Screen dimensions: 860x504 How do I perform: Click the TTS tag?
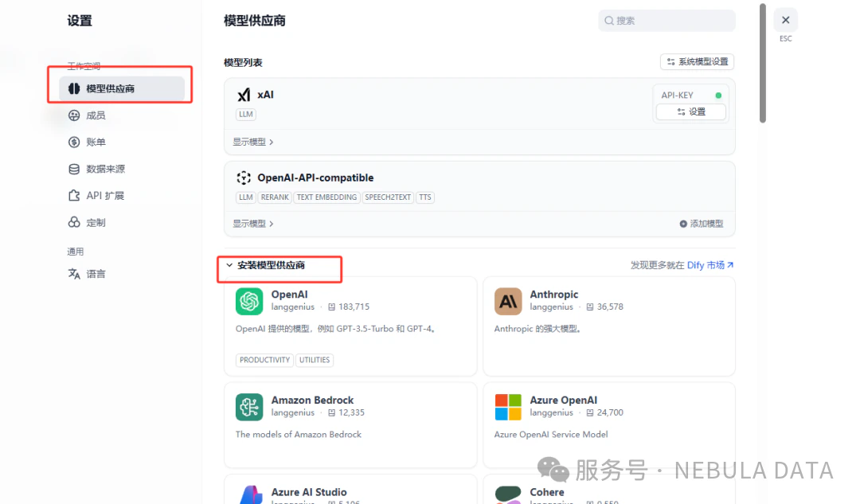(x=425, y=197)
